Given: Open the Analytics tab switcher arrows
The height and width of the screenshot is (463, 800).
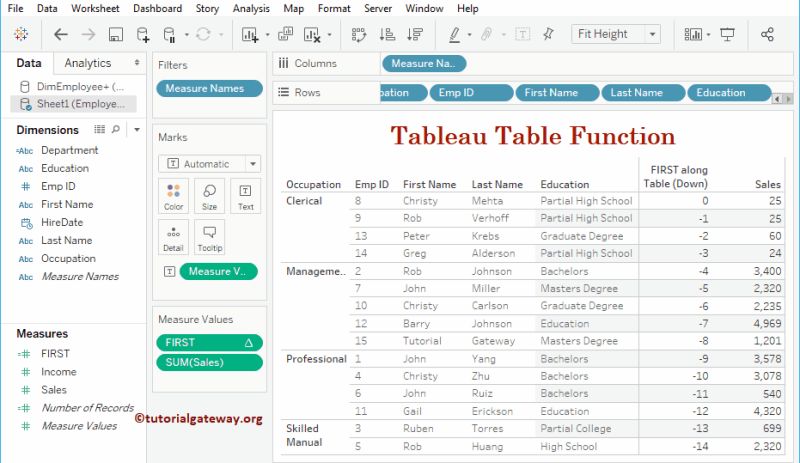Looking at the screenshot, I should 137,62.
